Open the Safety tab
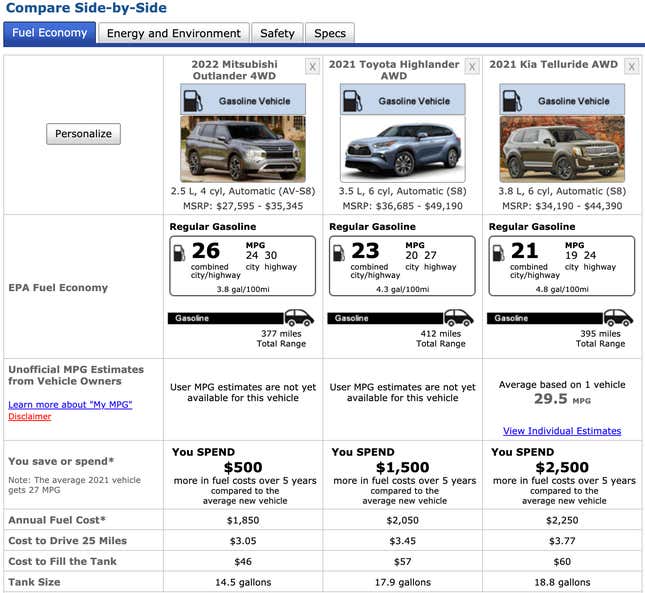 point(277,33)
